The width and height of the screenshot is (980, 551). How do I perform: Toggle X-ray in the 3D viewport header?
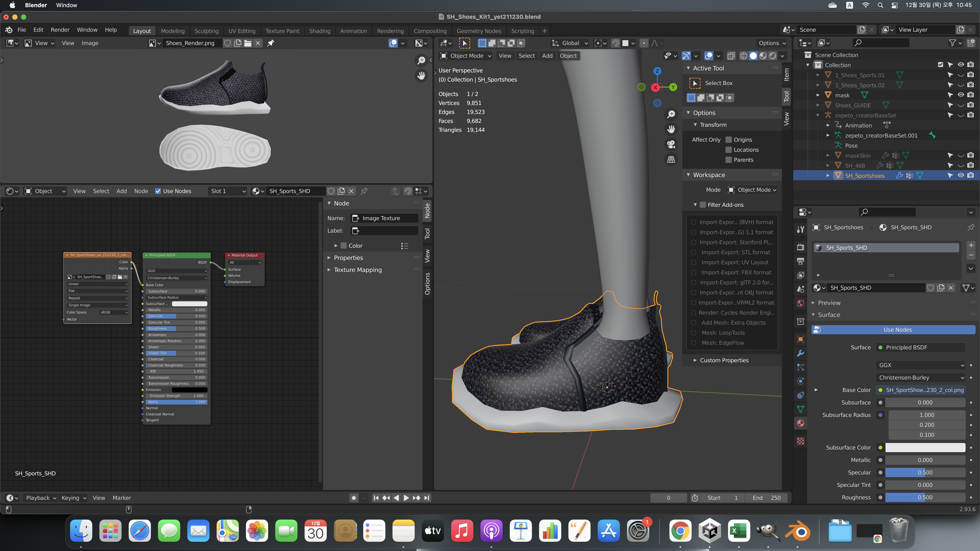[x=731, y=56]
